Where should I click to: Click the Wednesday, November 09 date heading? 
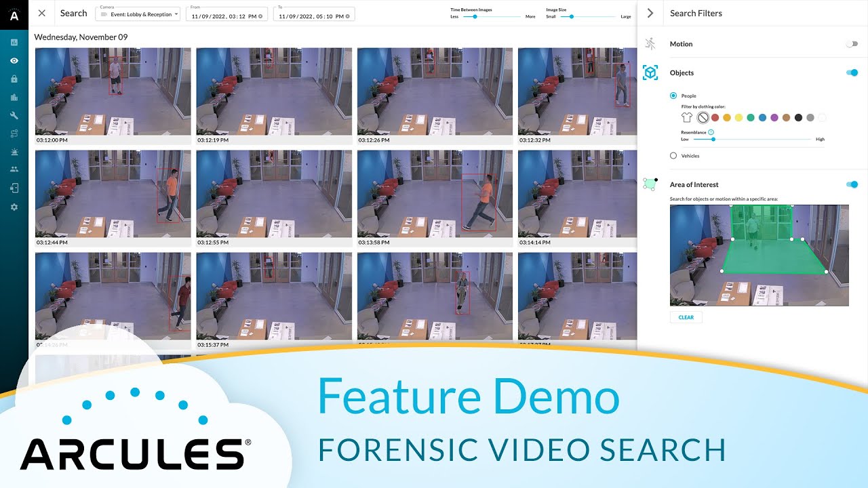tap(81, 37)
